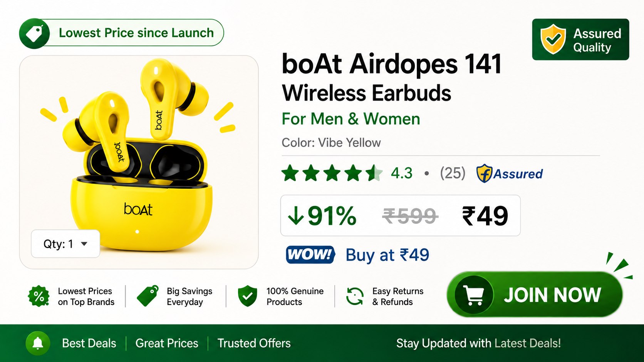Click the Buy at ₹49 link
This screenshot has height=362, width=644.
tap(387, 255)
